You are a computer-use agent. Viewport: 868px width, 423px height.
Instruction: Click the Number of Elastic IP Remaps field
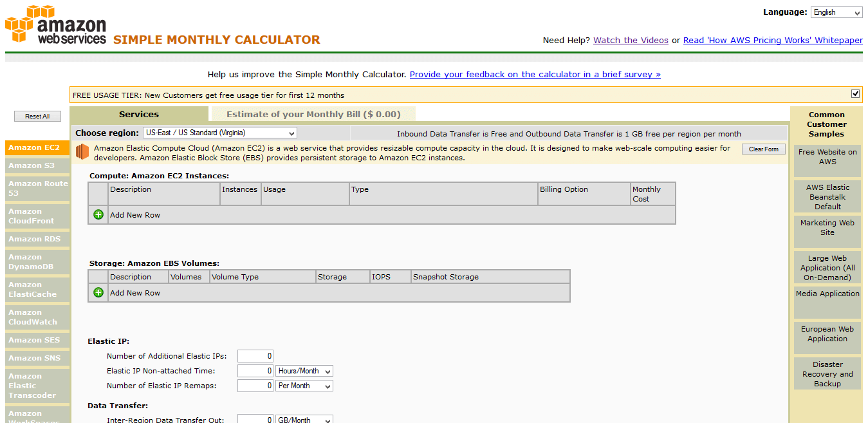coord(255,386)
